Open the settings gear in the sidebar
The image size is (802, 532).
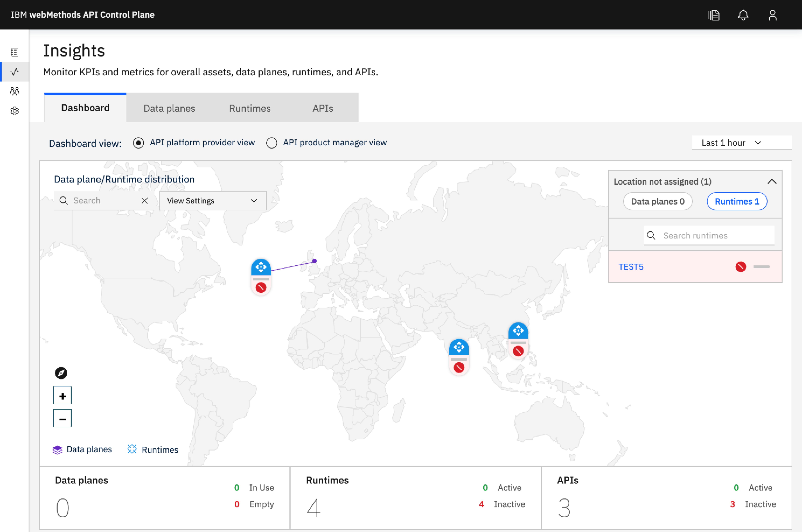tap(15, 111)
